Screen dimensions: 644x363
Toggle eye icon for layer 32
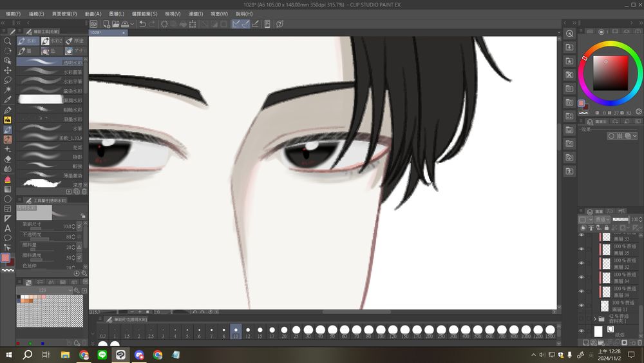point(581,263)
